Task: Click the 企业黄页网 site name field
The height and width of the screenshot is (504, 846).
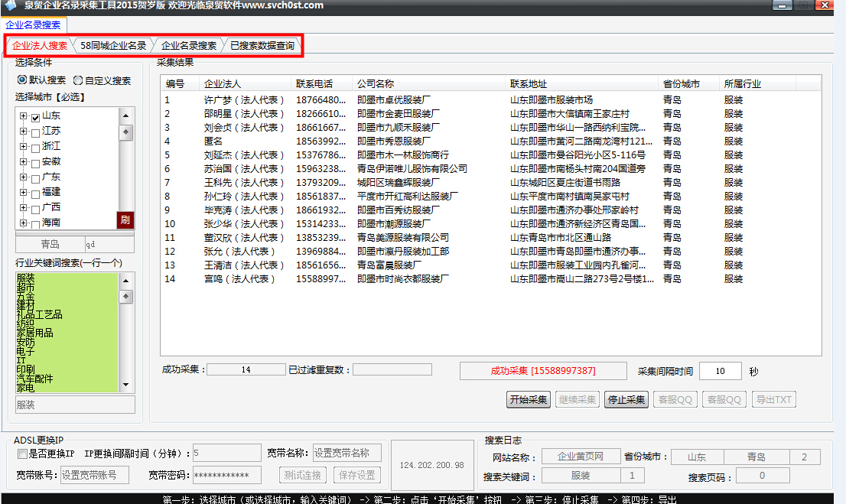Action: [580, 457]
